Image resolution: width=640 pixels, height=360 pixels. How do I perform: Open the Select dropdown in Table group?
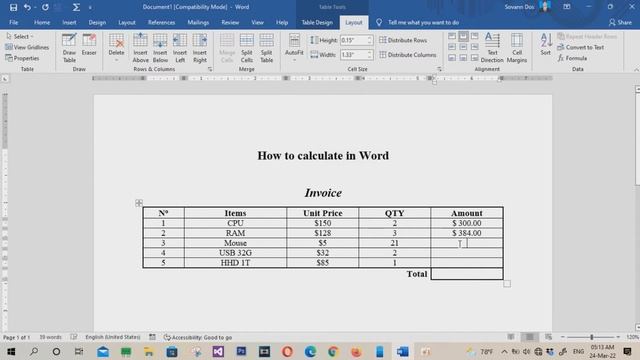tap(20, 36)
